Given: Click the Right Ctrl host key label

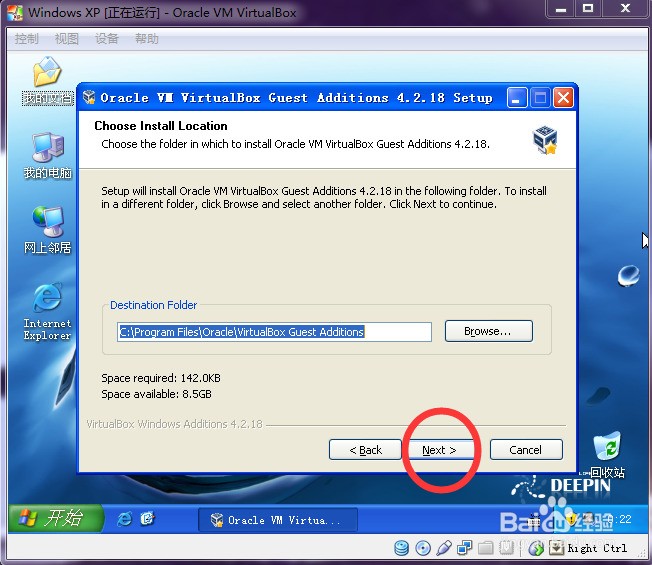Looking at the screenshot, I should tap(597, 548).
